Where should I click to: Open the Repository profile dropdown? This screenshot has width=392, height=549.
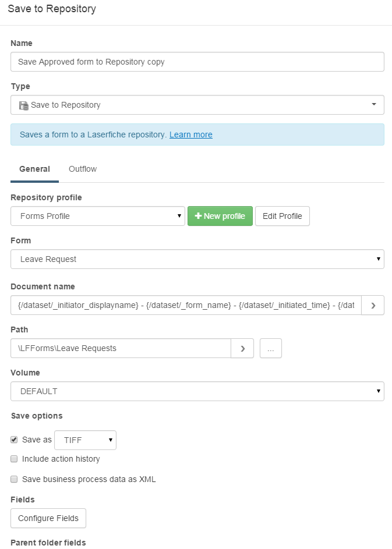178,216
